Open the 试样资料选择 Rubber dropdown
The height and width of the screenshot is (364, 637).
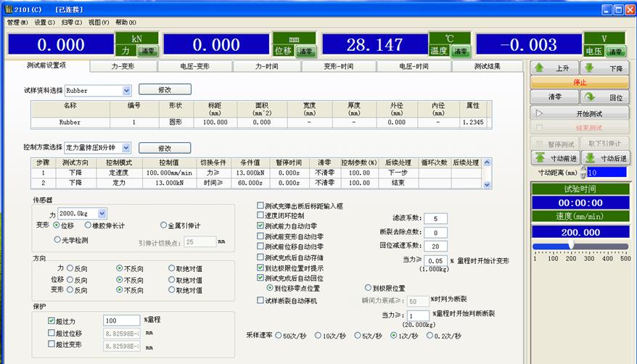126,91
